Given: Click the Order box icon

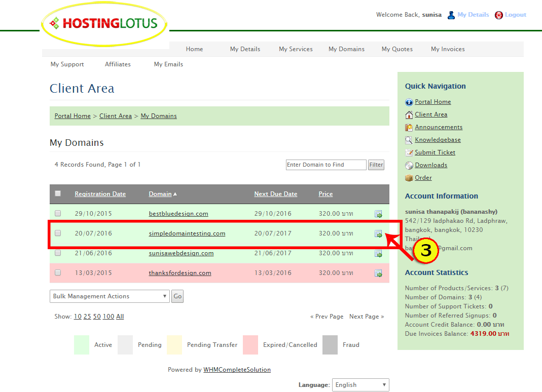Looking at the screenshot, I should [x=409, y=178].
